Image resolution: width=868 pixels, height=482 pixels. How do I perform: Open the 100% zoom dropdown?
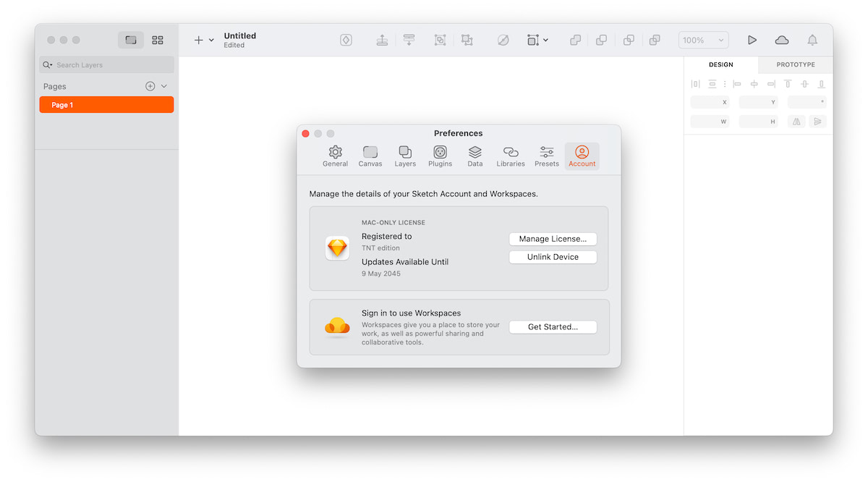[703, 41]
